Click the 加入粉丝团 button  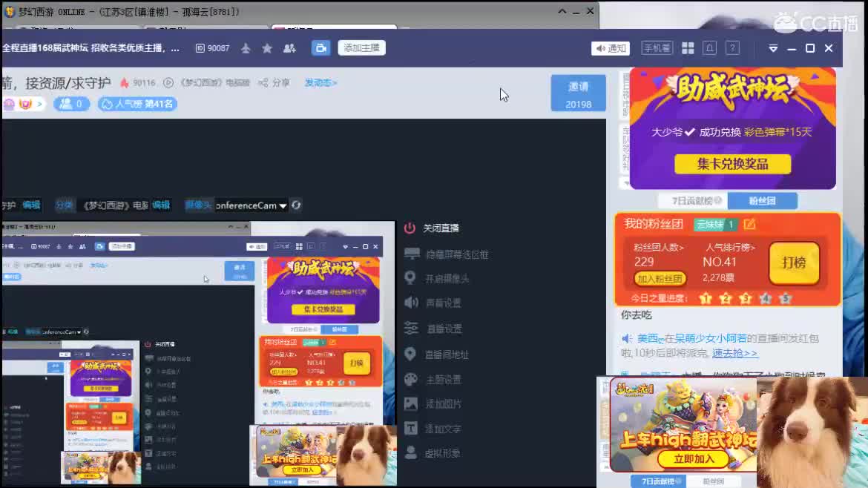coord(660,279)
